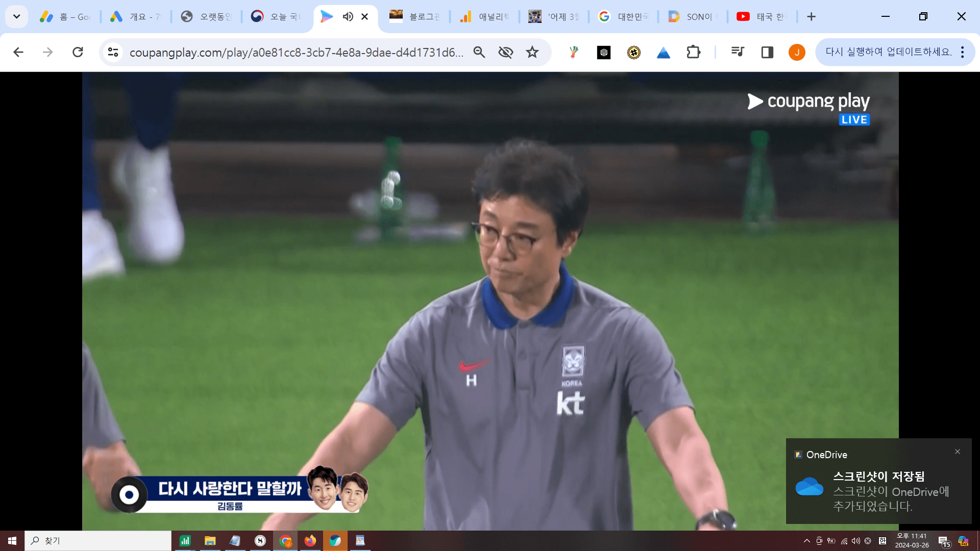The image size is (980, 551).
Task: Toggle the third-party cookie blocked eye icon
Action: click(x=505, y=52)
